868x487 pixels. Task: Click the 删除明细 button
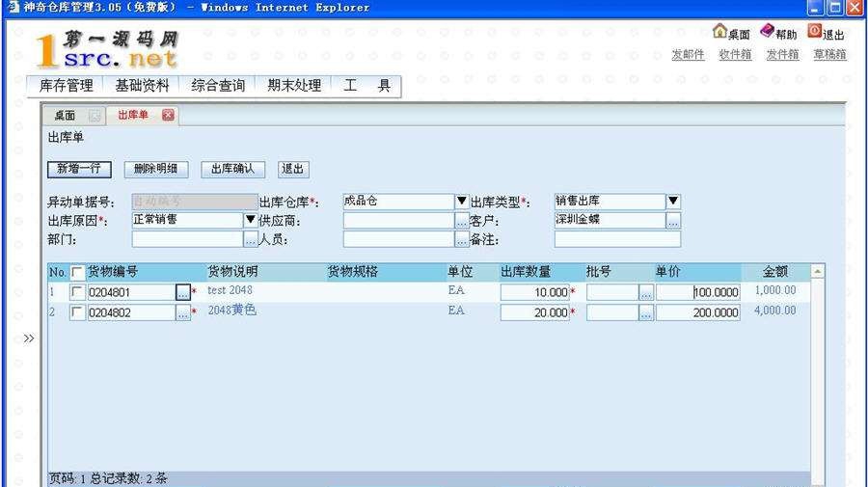coord(155,169)
